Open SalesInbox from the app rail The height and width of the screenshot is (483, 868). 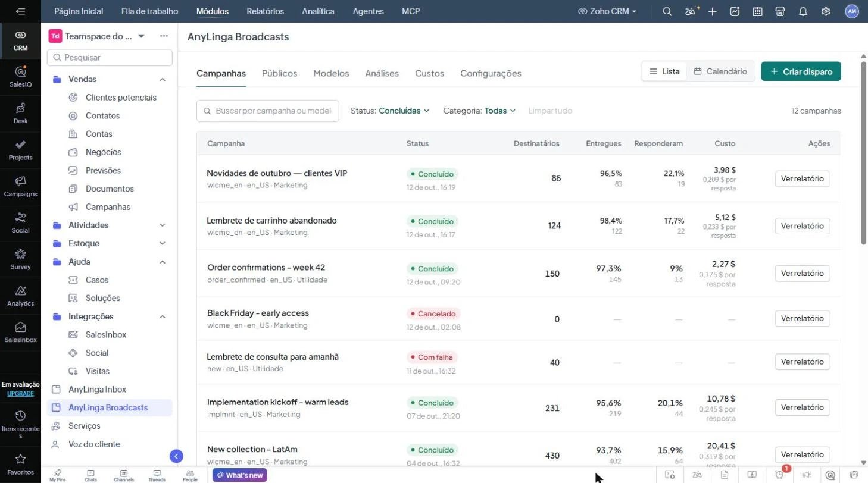(x=20, y=333)
